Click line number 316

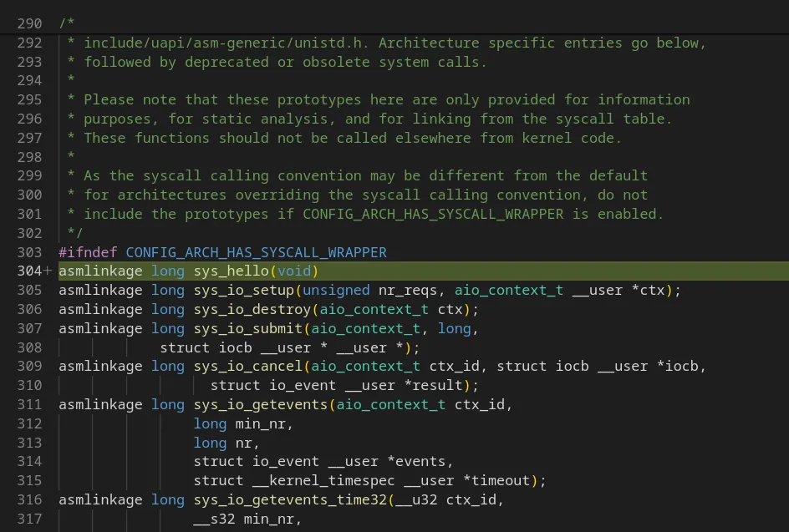30,499
